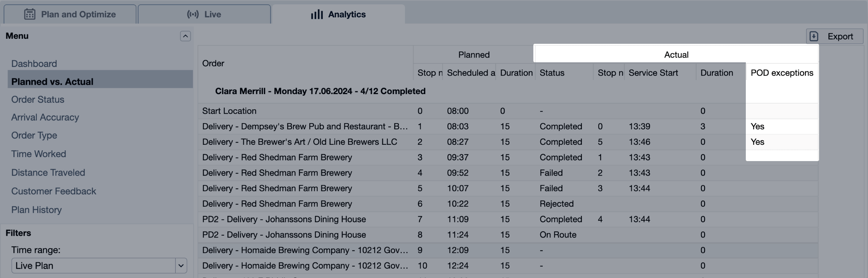This screenshot has width=868, height=278.
Task: View Distance Traveled report
Action: pyautogui.click(x=48, y=173)
